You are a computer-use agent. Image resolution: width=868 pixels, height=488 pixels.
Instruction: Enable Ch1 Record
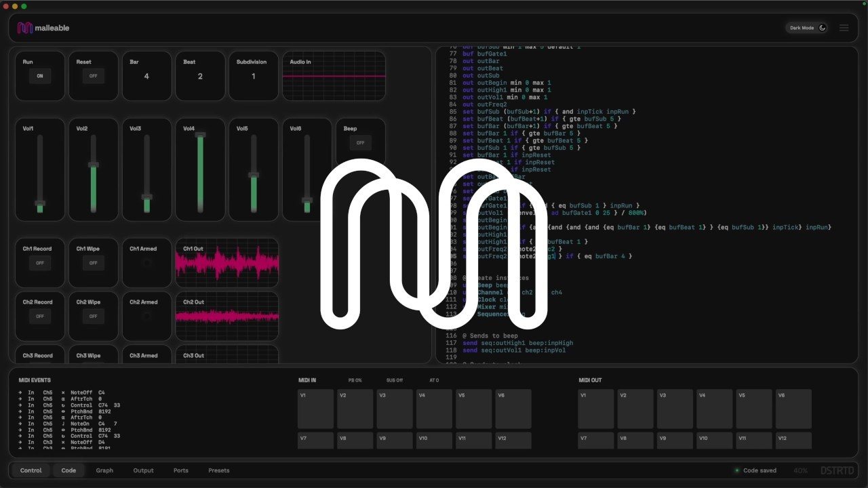tap(40, 263)
